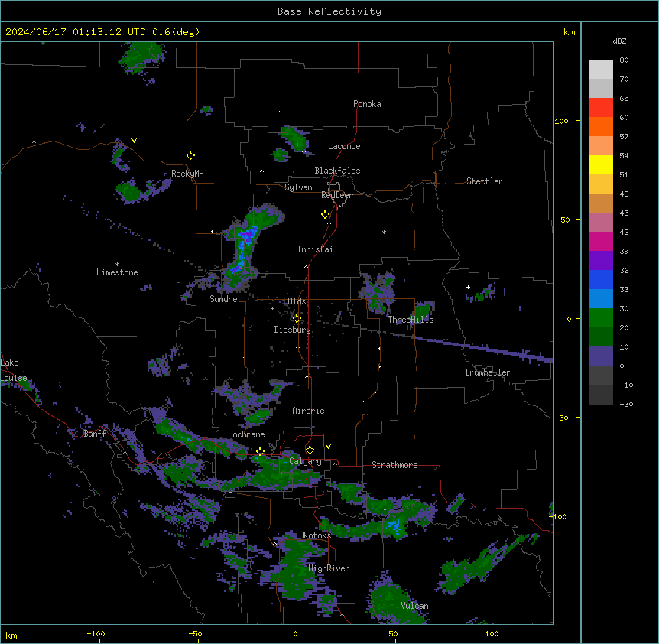This screenshot has width=659, height=644.
Task: Click the yellow diamond marker above Calgary label
Action: pyautogui.click(x=310, y=450)
